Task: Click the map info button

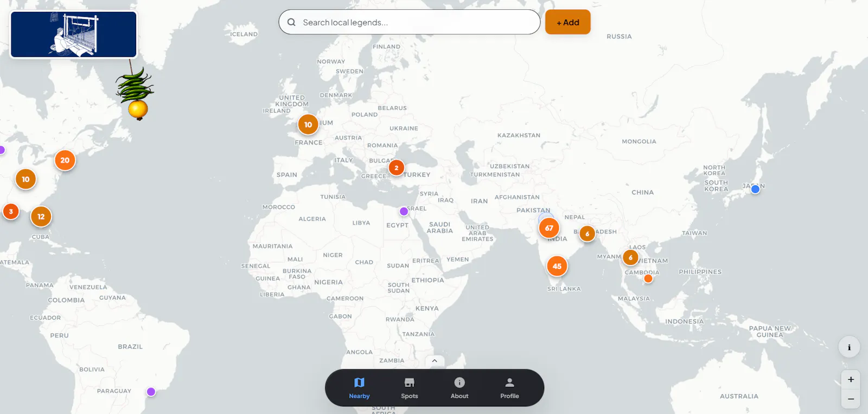Action: click(x=849, y=347)
